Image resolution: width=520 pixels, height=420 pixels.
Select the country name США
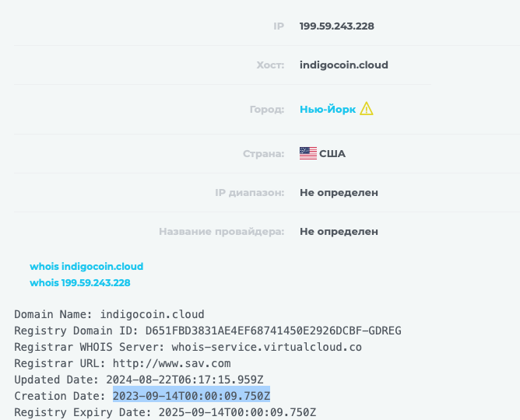tap(332, 154)
